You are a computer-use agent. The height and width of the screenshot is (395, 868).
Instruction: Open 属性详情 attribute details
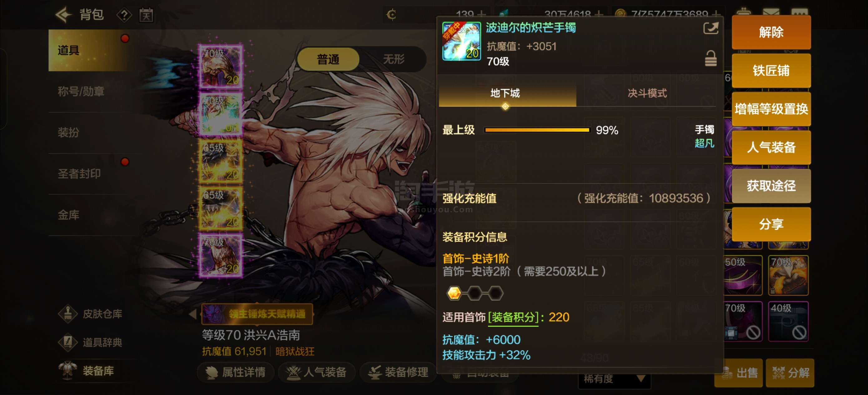pyautogui.click(x=236, y=372)
